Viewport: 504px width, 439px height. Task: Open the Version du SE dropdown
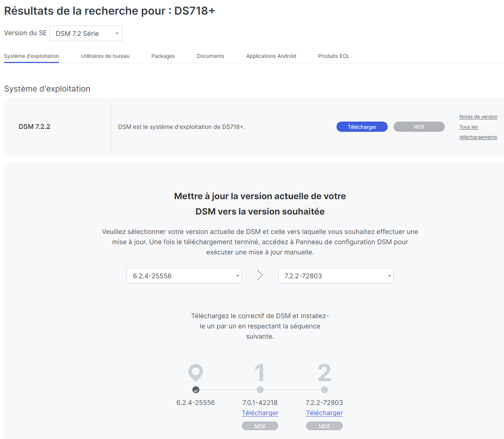[86, 33]
